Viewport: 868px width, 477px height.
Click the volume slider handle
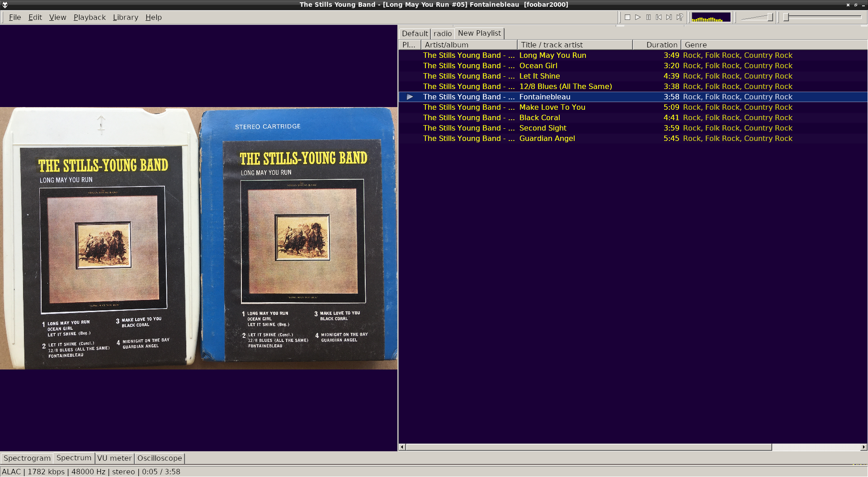770,17
